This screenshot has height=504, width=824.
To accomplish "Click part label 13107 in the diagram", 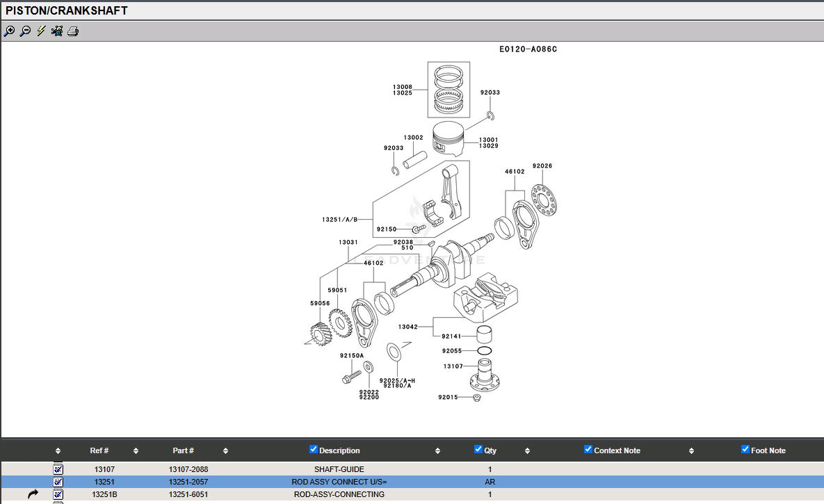I will (x=453, y=366).
